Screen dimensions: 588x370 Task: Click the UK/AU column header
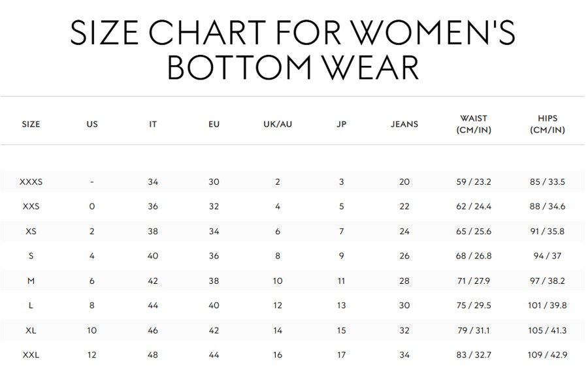point(278,125)
